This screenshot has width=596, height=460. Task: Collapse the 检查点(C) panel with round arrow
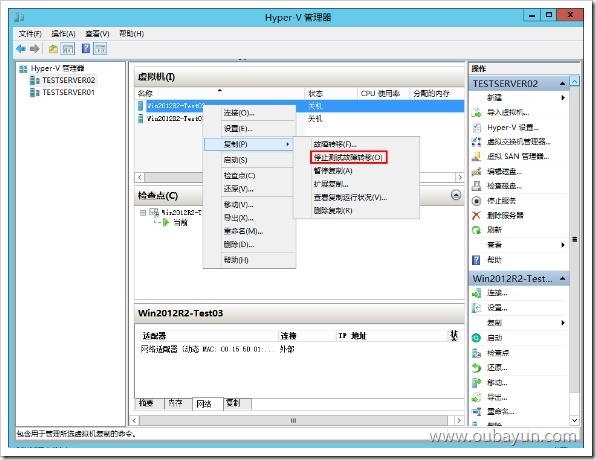pyautogui.click(x=456, y=195)
